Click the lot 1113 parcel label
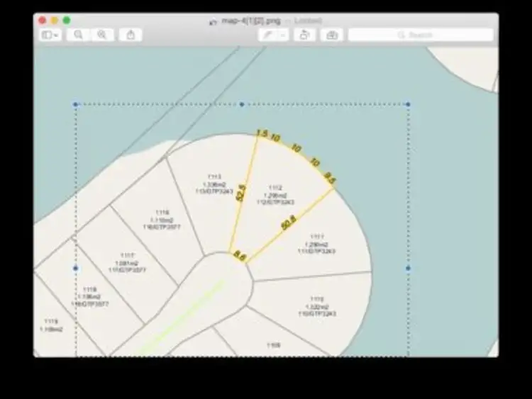532x399 pixels. (x=214, y=184)
